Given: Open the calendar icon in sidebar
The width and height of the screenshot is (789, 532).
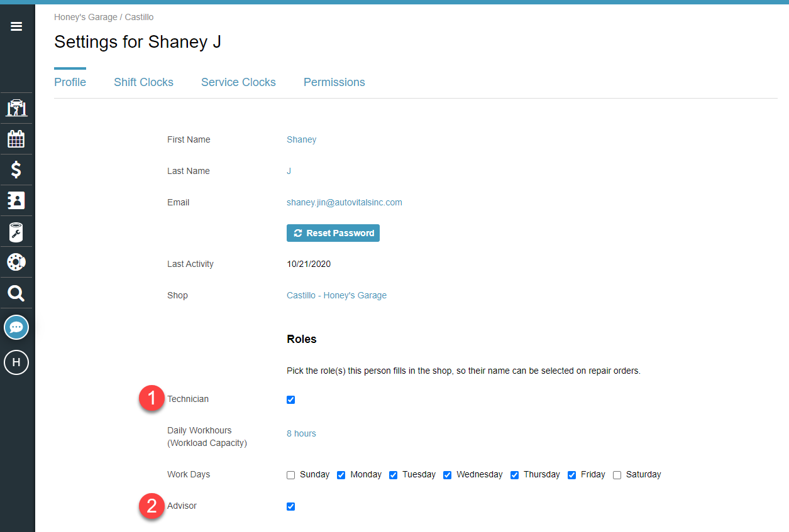Looking at the screenshot, I should click(16, 139).
